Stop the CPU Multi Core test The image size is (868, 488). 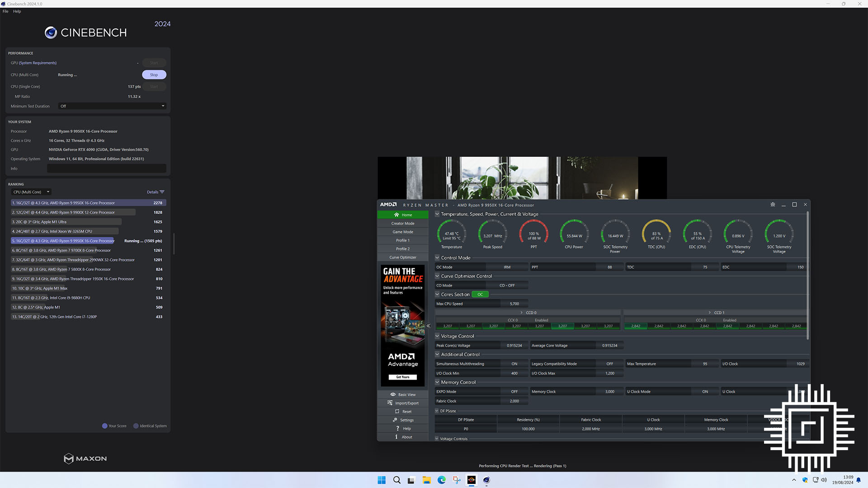[x=154, y=75]
